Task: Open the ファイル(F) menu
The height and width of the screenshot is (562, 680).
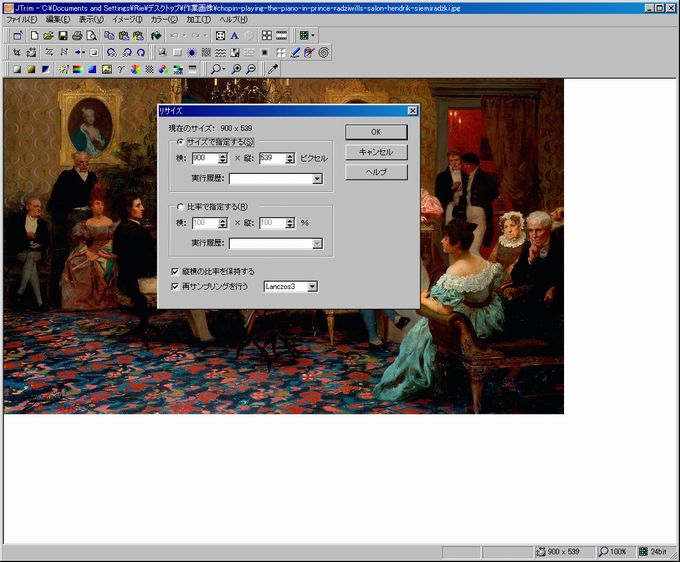Action: coord(22,20)
